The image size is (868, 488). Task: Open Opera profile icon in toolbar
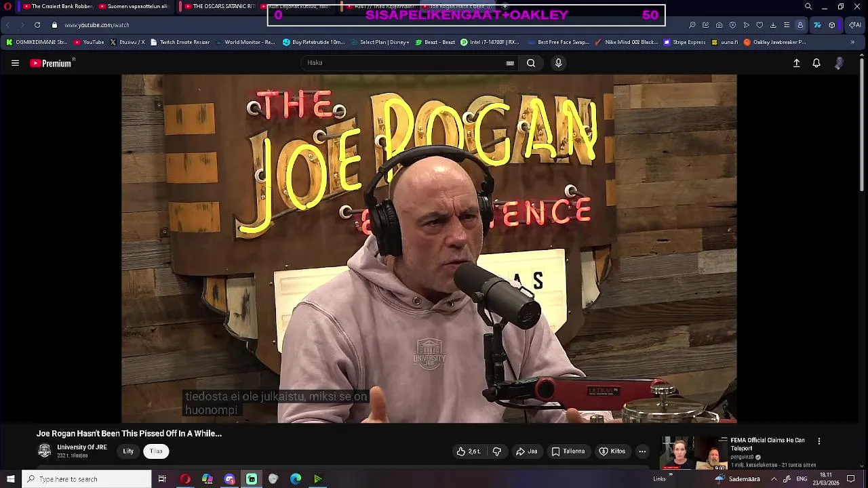pos(800,25)
